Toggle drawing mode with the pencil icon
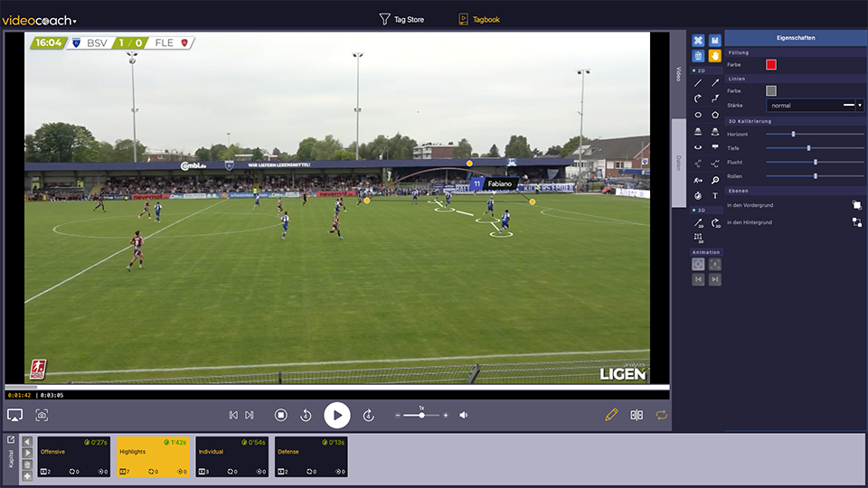Viewport: 868px width, 488px height. (x=611, y=415)
